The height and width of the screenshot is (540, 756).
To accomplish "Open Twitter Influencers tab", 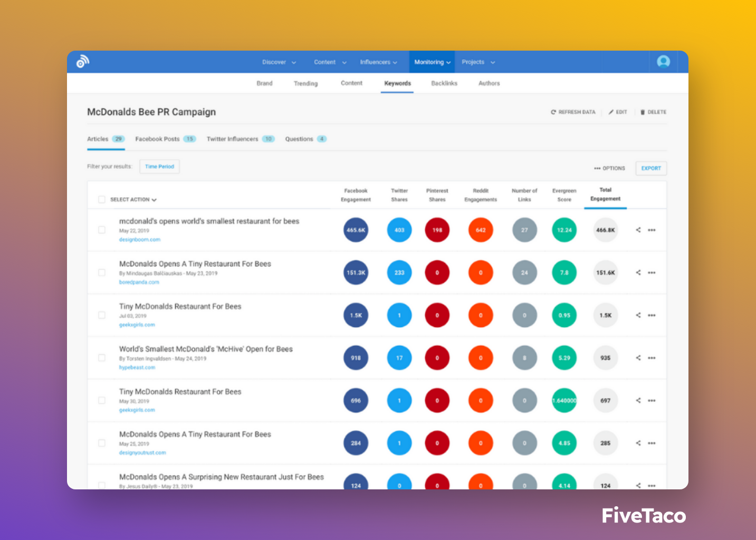I will tap(241, 139).
